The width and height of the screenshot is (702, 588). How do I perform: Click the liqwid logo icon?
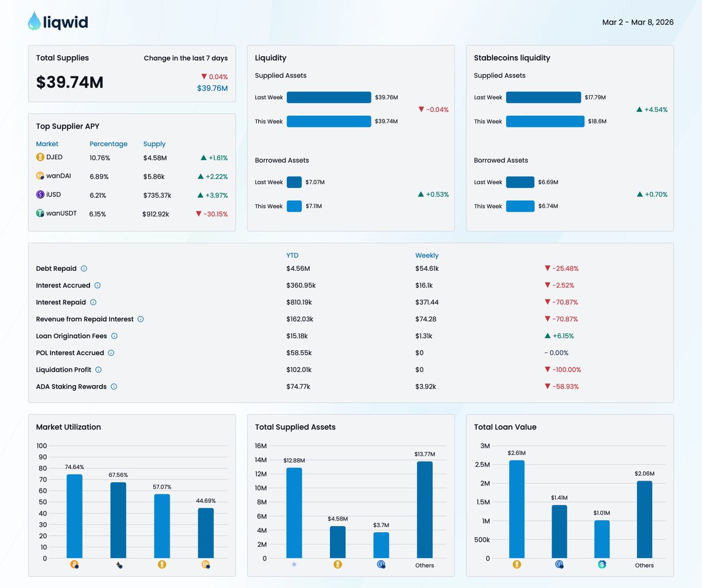tap(33, 20)
